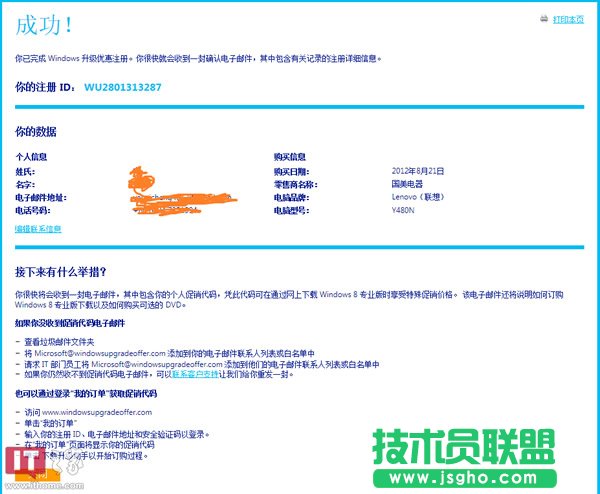The image size is (600, 494).
Task: Click the 编辑联系信息 edit contact link
Action: click(38, 229)
